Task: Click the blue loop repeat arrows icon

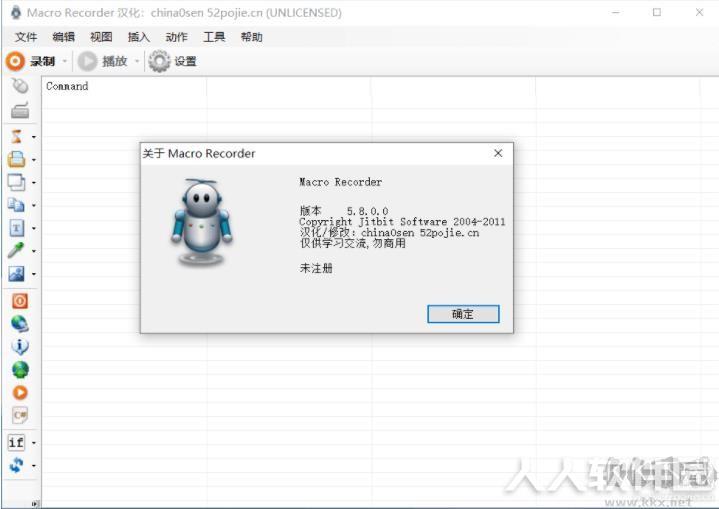Action: tap(16, 465)
